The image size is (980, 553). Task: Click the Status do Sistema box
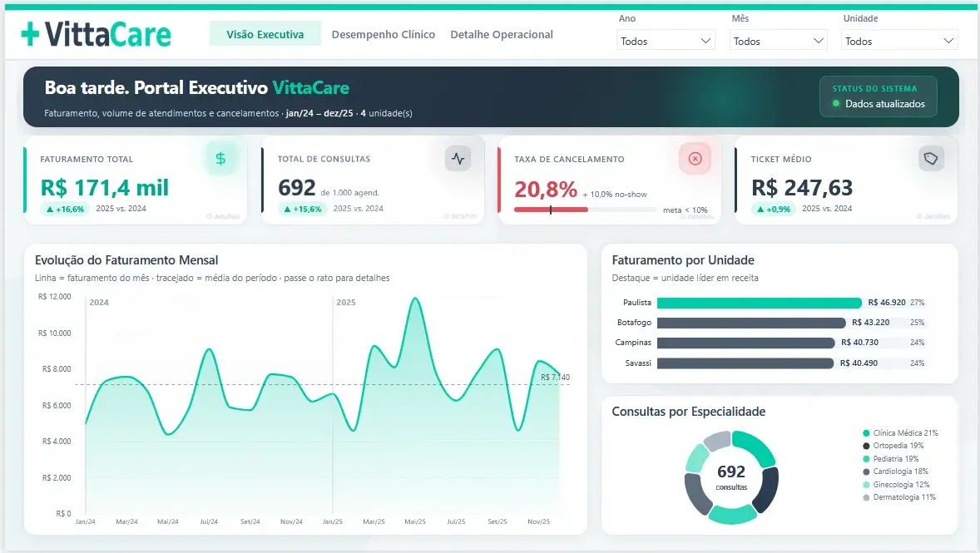tap(879, 96)
